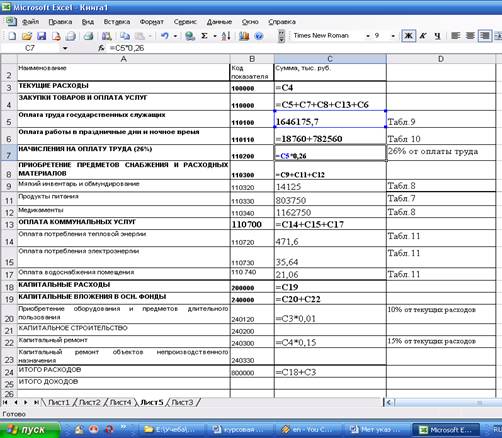Toggle Italic (К) formatting
This screenshot has width=502, height=438.
click(423, 36)
